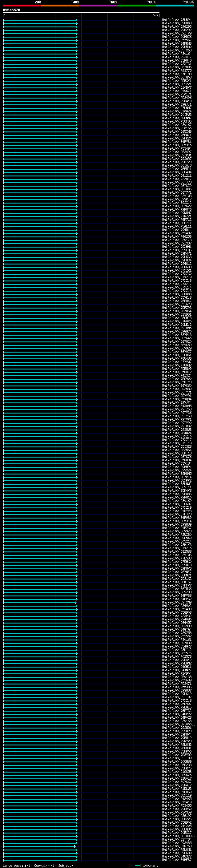Image resolution: width=197 pixels, height=868 pixels.
Task: Select hit label UniRef100_O13419
Action: [x=177, y=802]
